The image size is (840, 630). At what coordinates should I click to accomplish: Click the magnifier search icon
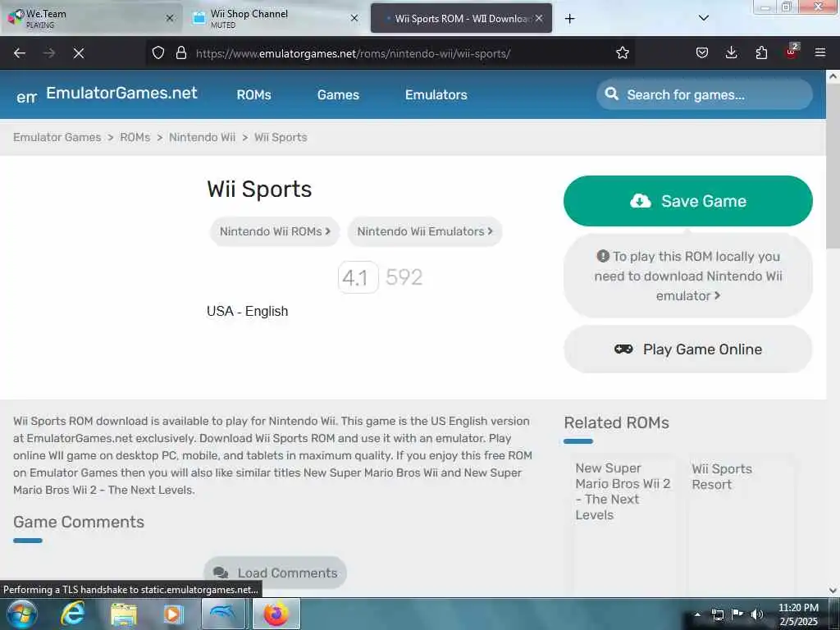pyautogui.click(x=611, y=94)
